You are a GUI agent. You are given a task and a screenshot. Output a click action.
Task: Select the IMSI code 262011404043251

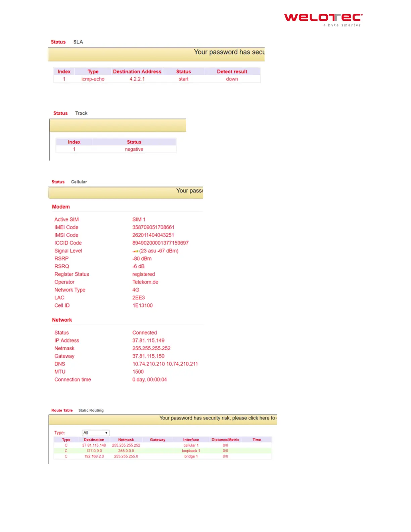153,235
